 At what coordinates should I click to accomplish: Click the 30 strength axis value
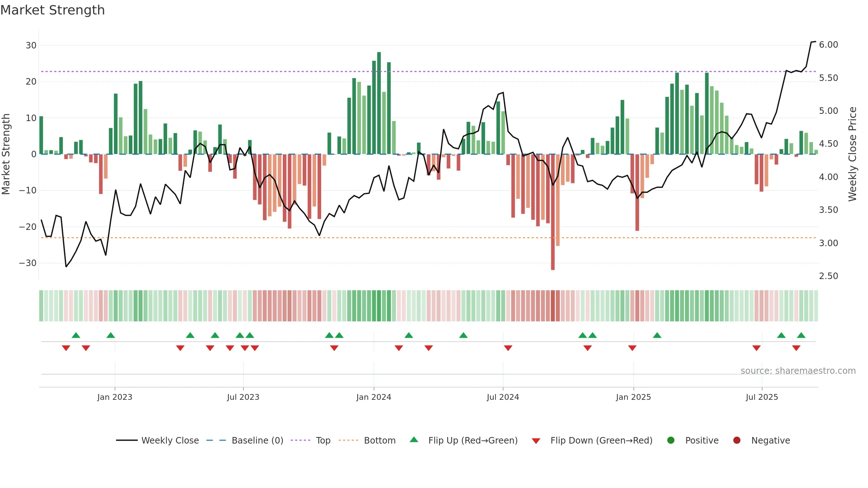click(x=31, y=46)
